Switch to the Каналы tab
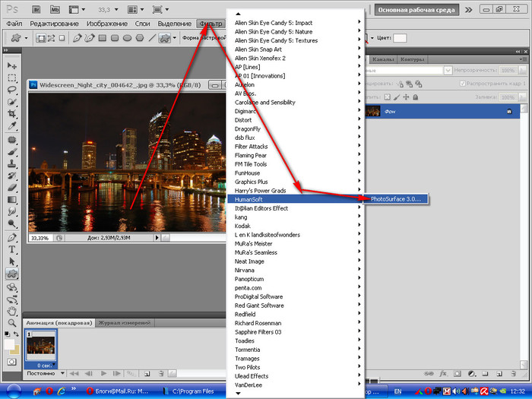This screenshot has width=532, height=399. point(383,59)
